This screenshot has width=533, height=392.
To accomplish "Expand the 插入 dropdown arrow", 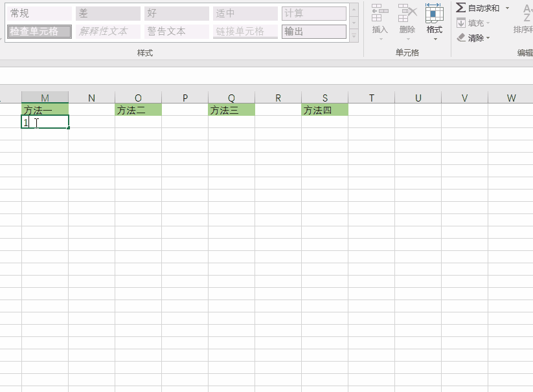I will click(381, 39).
